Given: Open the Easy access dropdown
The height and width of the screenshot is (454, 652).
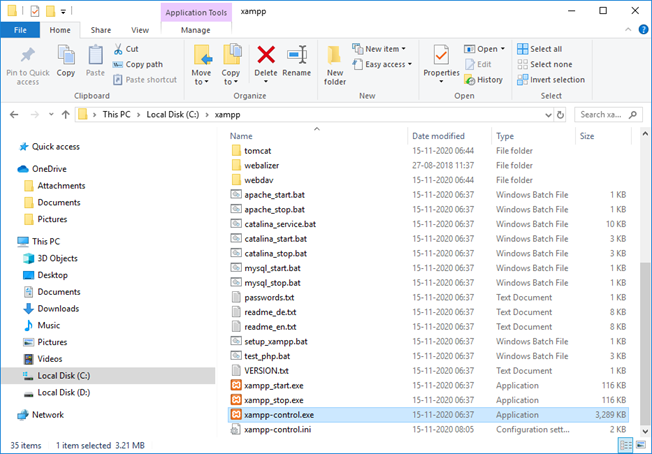Looking at the screenshot, I should 382,64.
